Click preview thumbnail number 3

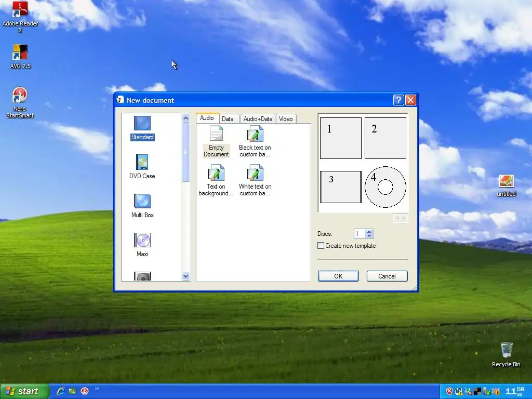pyautogui.click(x=341, y=187)
